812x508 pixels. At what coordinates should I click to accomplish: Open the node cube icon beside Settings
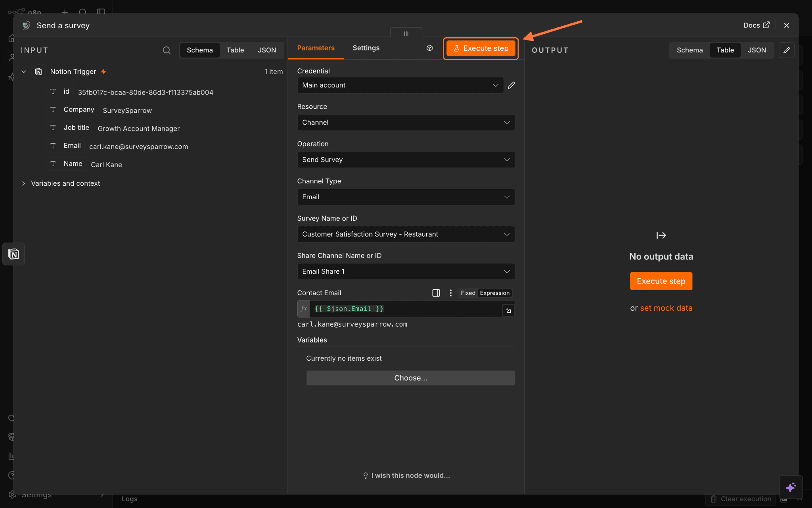(x=429, y=48)
